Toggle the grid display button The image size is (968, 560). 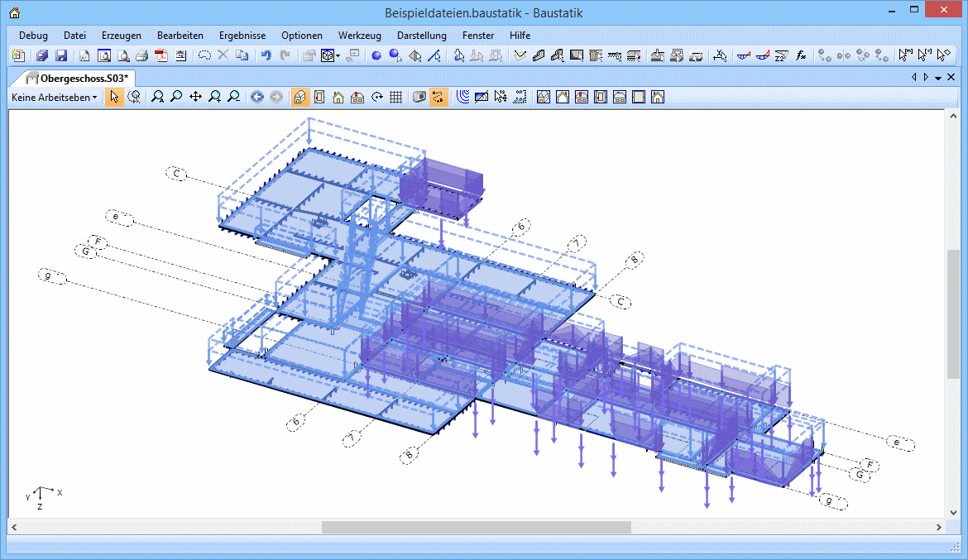(x=395, y=98)
